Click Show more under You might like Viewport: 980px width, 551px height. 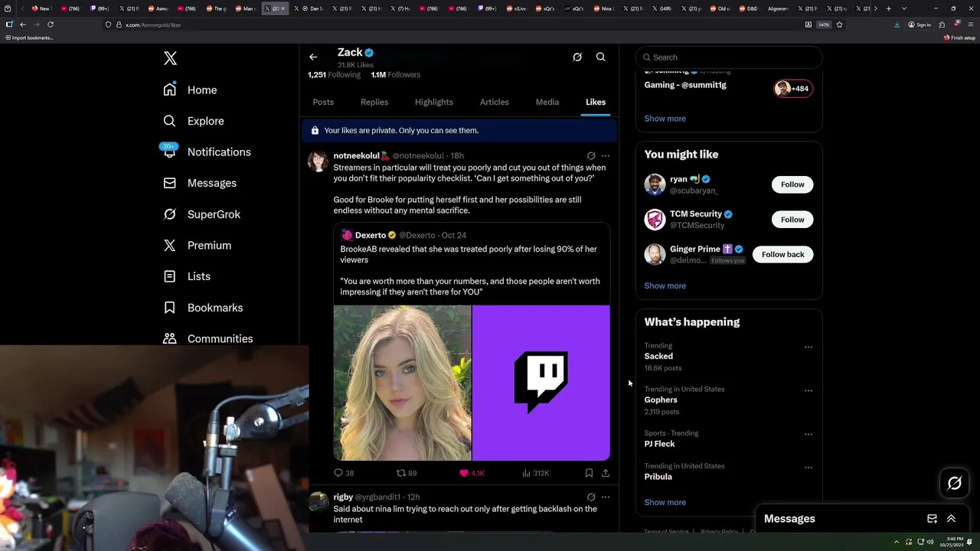[x=665, y=285]
